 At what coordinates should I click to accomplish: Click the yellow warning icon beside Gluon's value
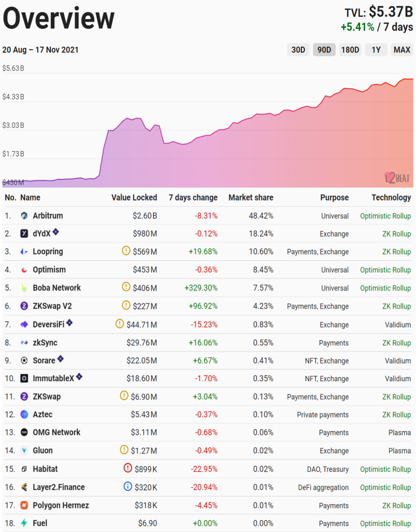coord(124,450)
